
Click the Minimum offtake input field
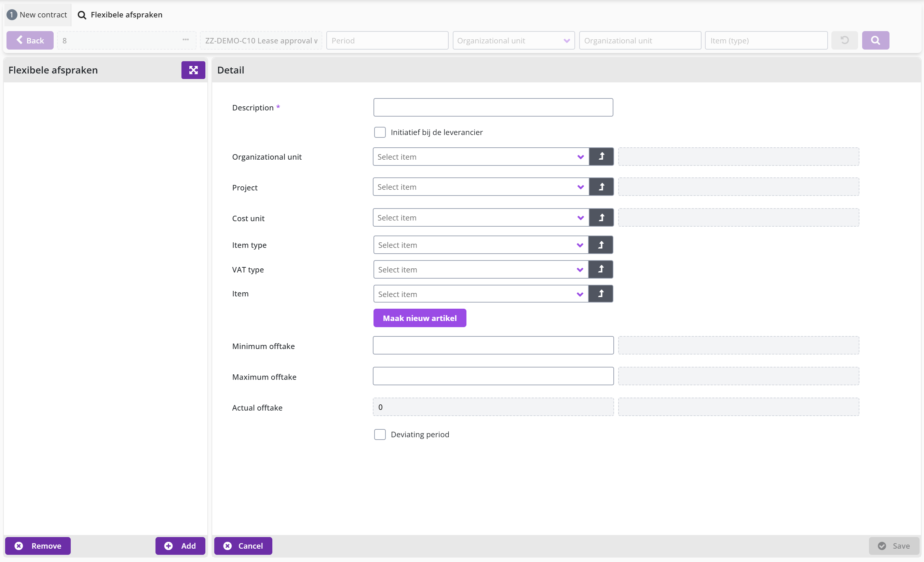pyautogui.click(x=493, y=345)
